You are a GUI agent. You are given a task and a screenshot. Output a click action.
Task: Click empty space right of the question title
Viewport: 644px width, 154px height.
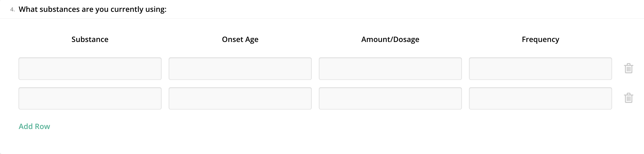(x=387, y=10)
